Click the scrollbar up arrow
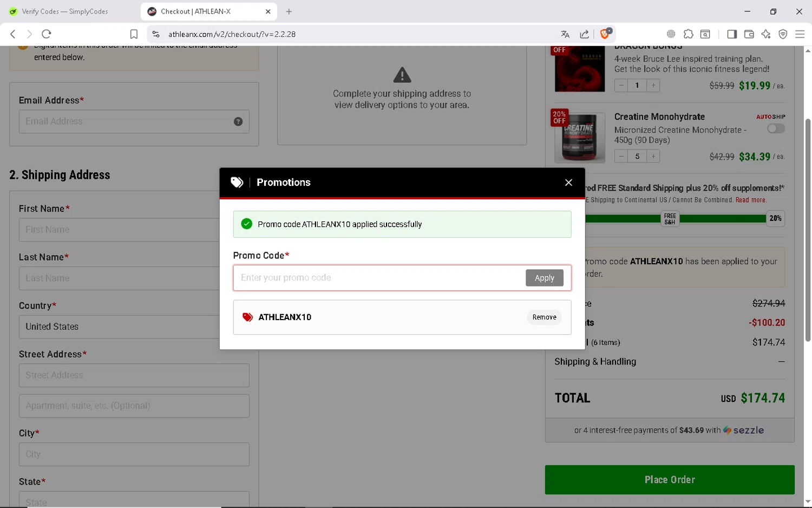 coord(808,50)
